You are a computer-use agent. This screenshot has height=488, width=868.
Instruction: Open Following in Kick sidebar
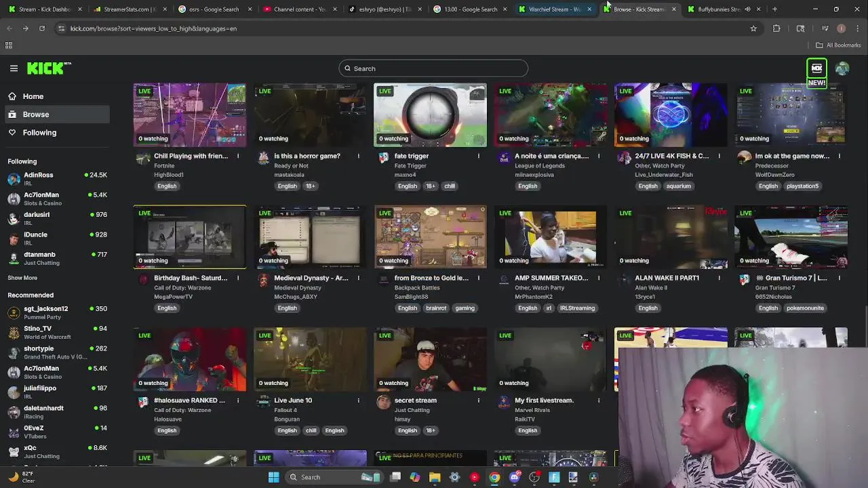coord(56,133)
